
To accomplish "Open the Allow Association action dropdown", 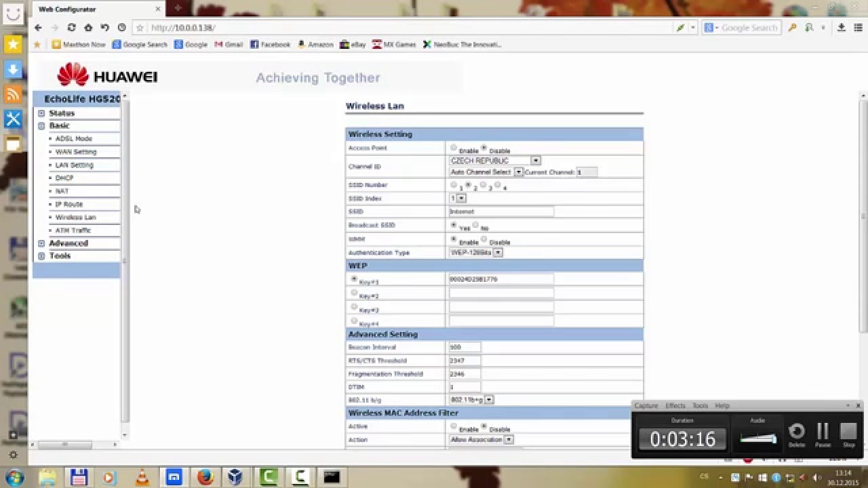I will point(481,439).
